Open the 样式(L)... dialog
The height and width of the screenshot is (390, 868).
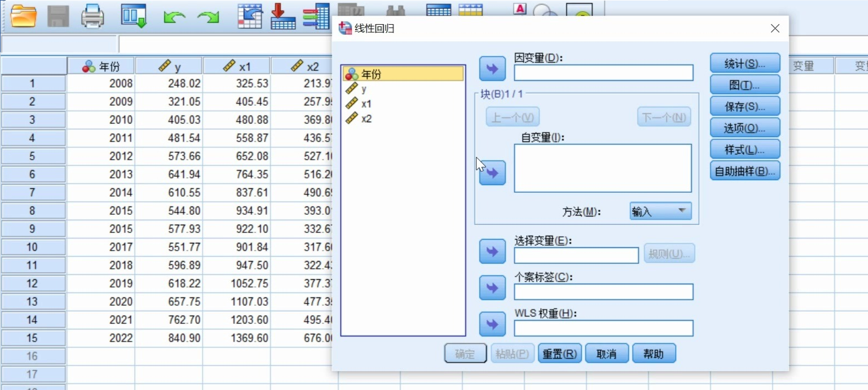click(745, 149)
